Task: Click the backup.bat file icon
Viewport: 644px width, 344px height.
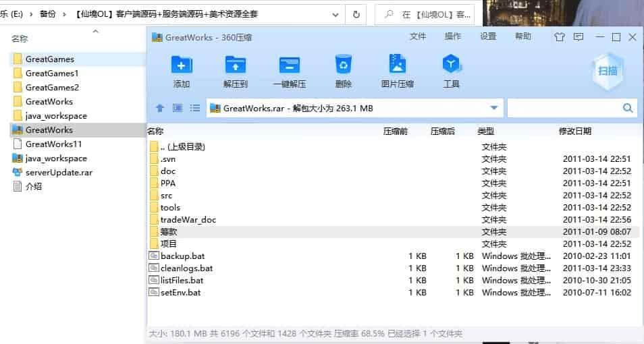Action: [154, 256]
